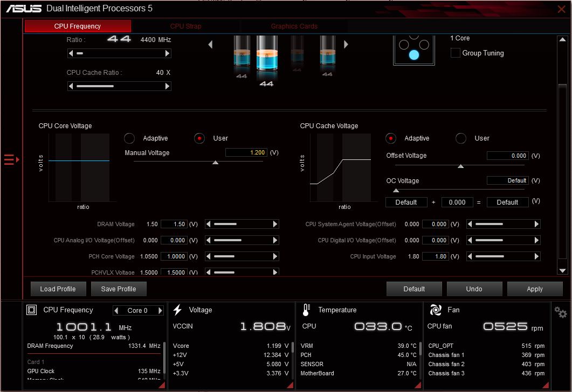Click the Save Profile button
Screen dimensions: 572x392
pyautogui.click(x=119, y=289)
